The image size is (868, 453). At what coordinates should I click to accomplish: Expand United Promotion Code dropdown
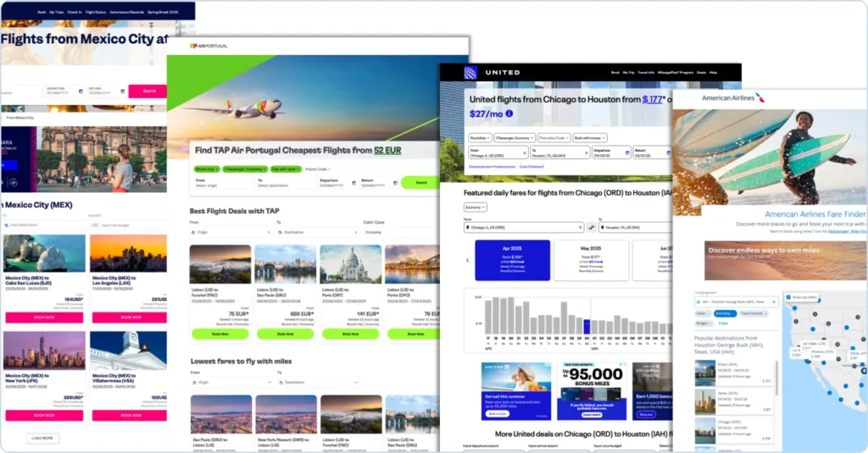click(x=554, y=138)
